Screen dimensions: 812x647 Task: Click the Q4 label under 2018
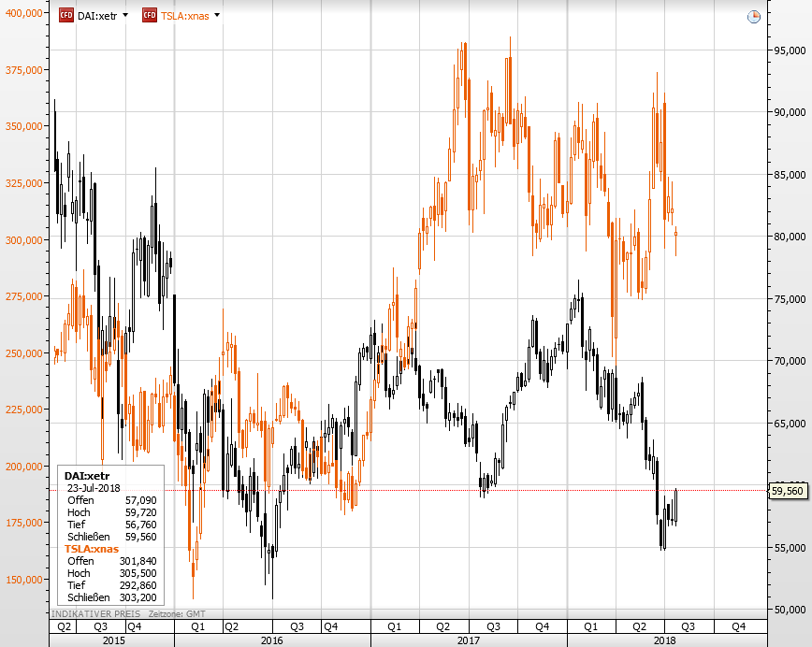(x=738, y=626)
